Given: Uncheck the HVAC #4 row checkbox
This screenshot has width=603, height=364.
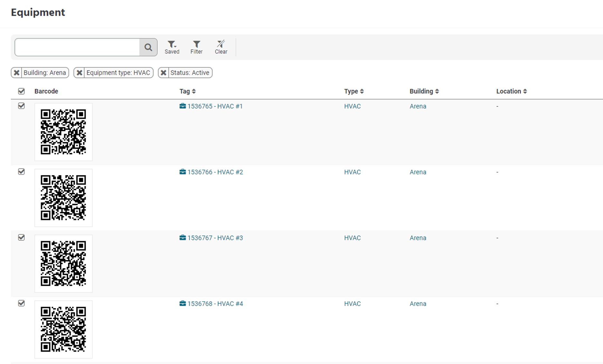Looking at the screenshot, I should pos(21,303).
